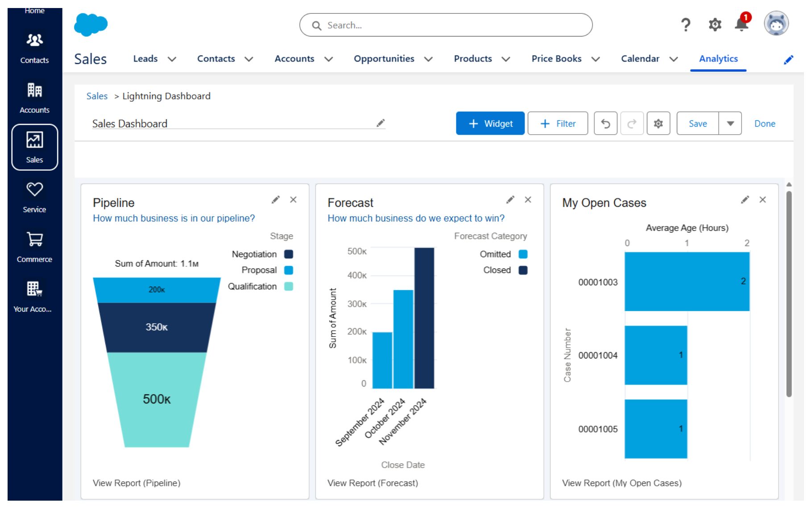Undo the last dashboard change
Image resolution: width=812 pixels, height=510 pixels.
(x=605, y=123)
